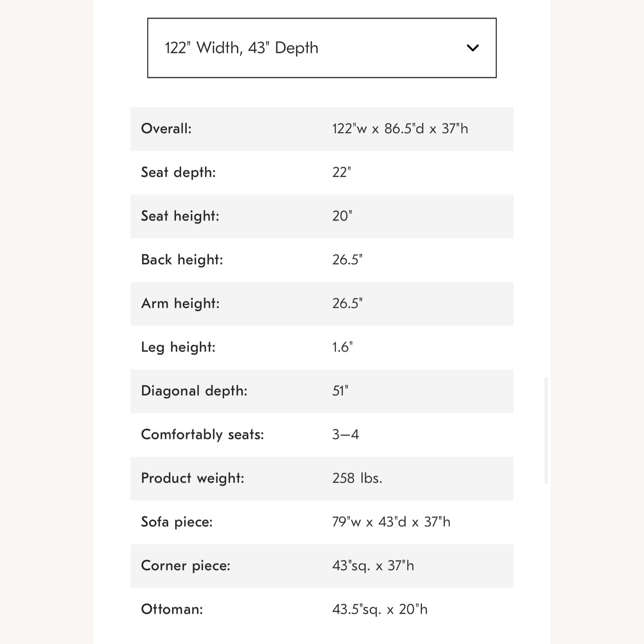
Task: Click the Seat depth row label
Action: pyautogui.click(x=178, y=172)
